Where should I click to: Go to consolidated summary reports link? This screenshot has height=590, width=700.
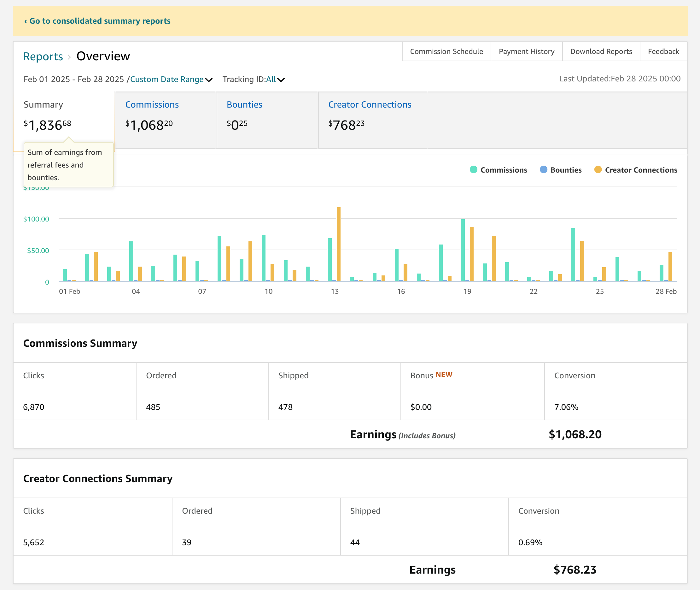point(97,21)
